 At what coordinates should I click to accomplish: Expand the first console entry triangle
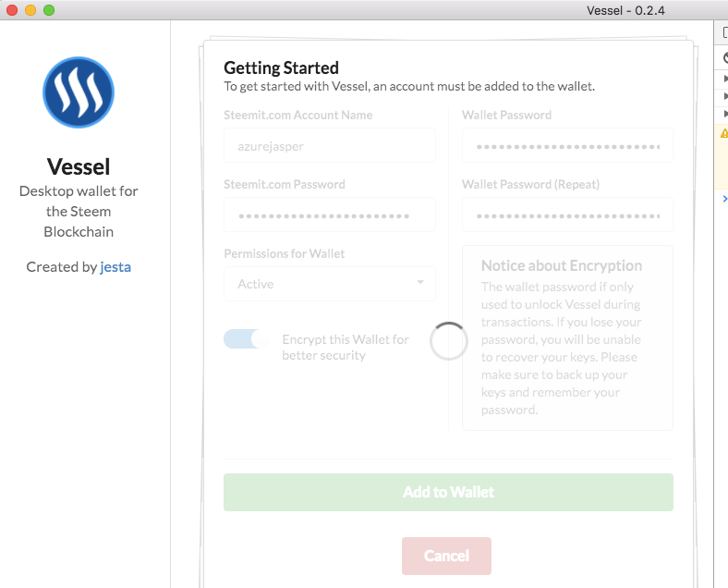[725, 79]
